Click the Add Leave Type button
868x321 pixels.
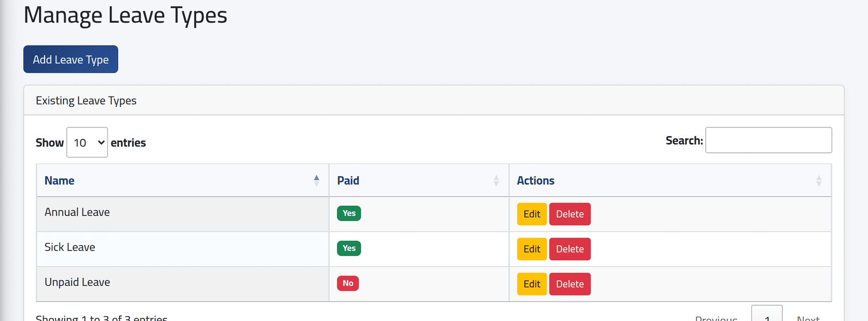71,59
